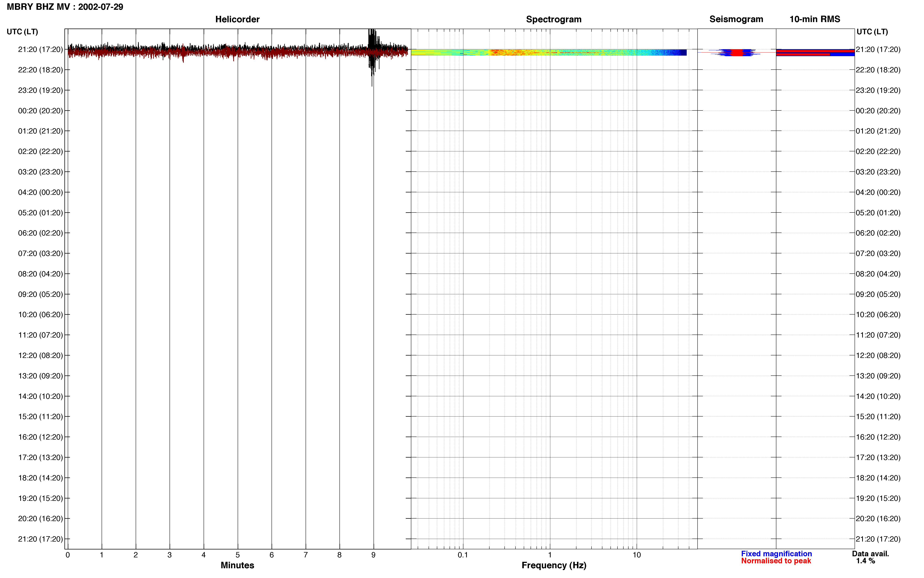
Task: Click the left 20:20 (16:20) time label
Action: click(40, 519)
